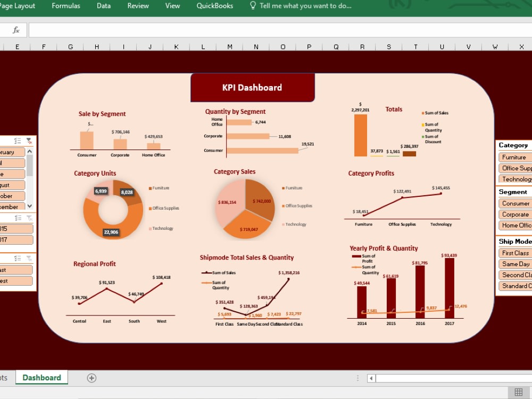Select the Dashboard sheet tab

coord(41,377)
